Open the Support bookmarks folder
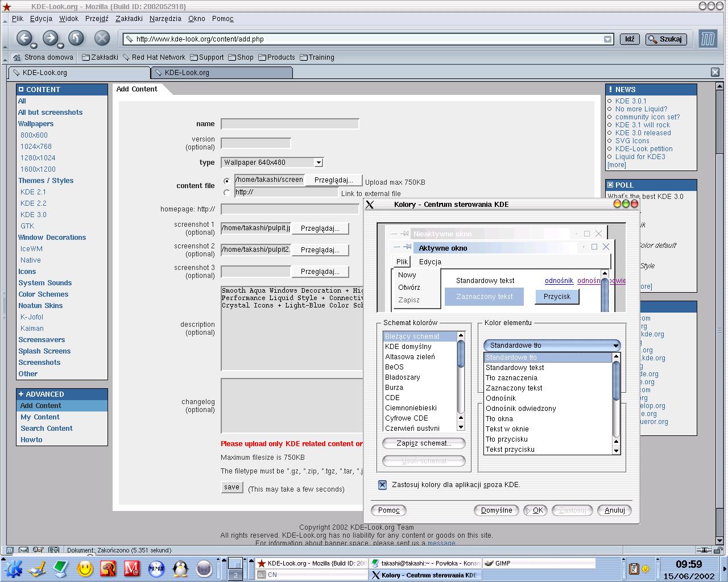This screenshot has height=582, width=728. point(207,57)
